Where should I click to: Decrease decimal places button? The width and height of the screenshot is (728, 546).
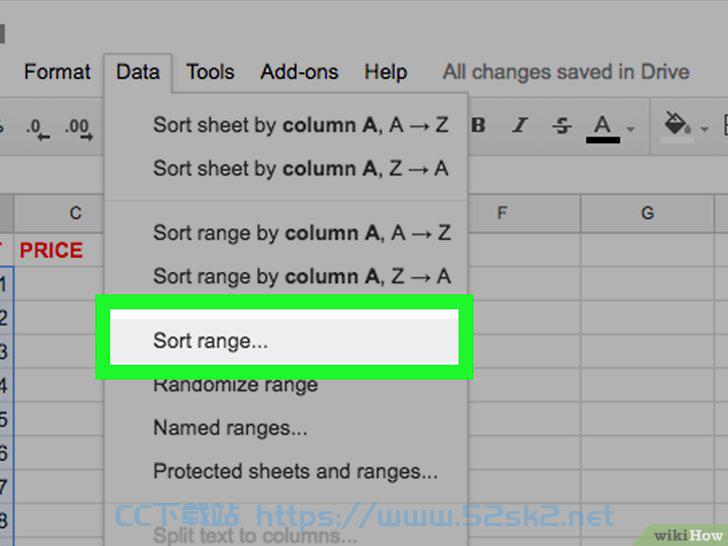37,128
